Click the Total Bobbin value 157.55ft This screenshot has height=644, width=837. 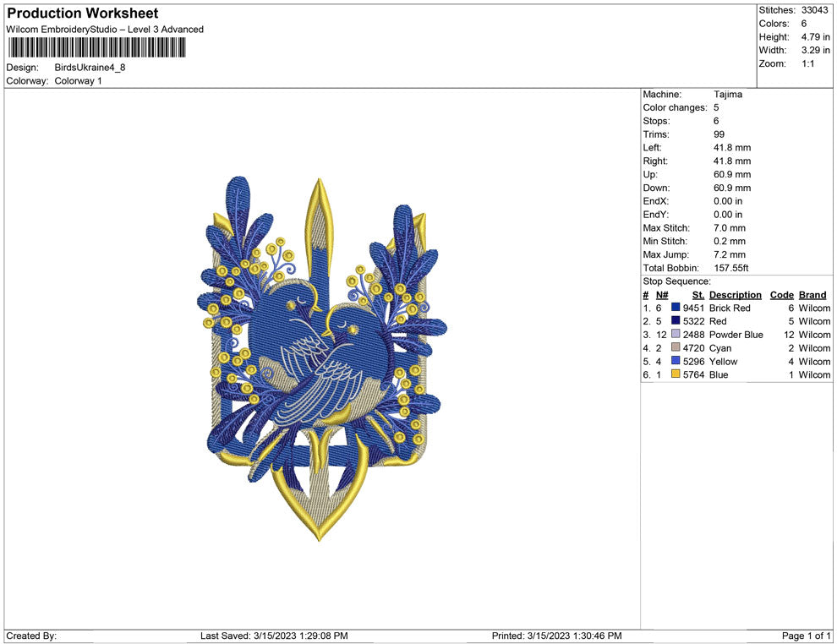[731, 268]
